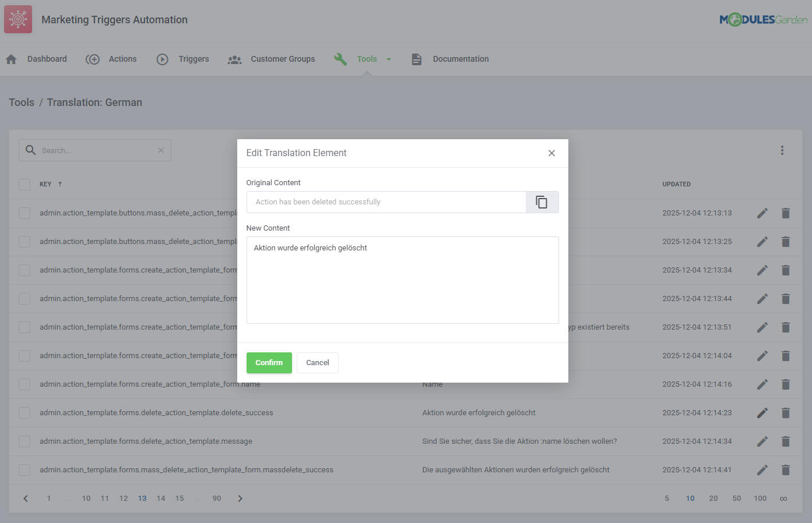812x523 pixels.
Task: Click the play-circle icon beside Triggers
Action: click(161, 58)
